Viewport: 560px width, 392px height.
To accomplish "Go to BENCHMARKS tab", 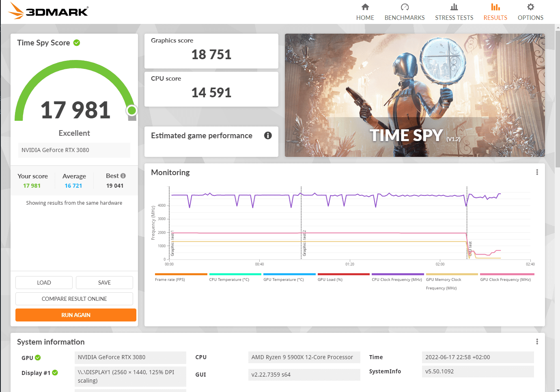I will pyautogui.click(x=405, y=18).
